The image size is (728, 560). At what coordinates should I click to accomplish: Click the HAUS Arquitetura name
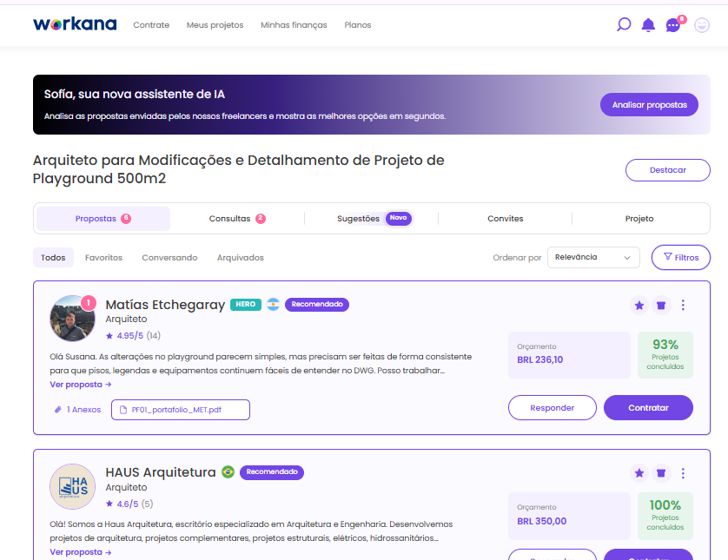[x=161, y=472]
